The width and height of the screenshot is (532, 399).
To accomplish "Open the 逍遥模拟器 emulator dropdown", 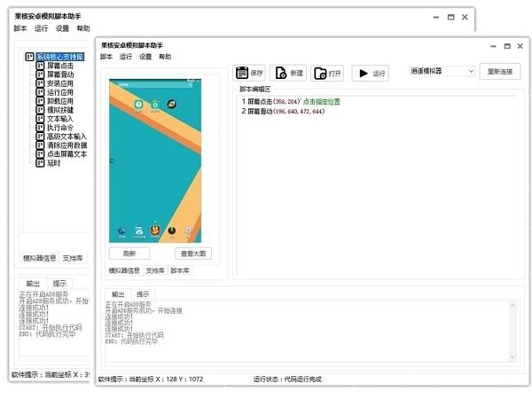I will pyautogui.click(x=442, y=71).
